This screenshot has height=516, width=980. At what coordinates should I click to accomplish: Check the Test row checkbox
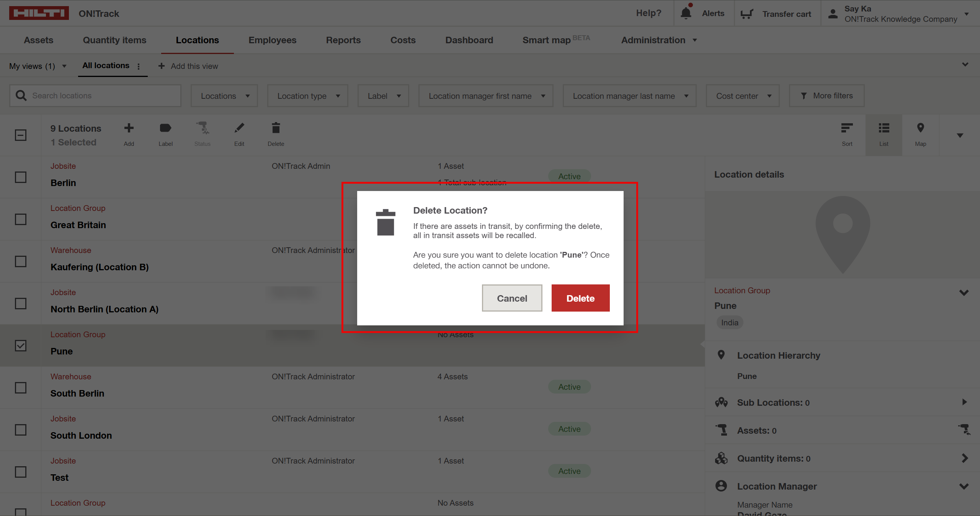[x=21, y=472]
